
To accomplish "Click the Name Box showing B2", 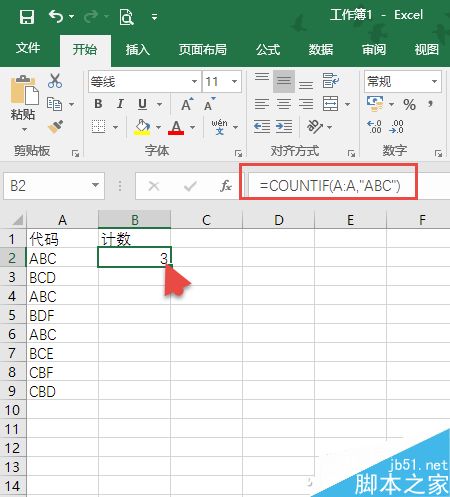I will pyautogui.click(x=47, y=186).
